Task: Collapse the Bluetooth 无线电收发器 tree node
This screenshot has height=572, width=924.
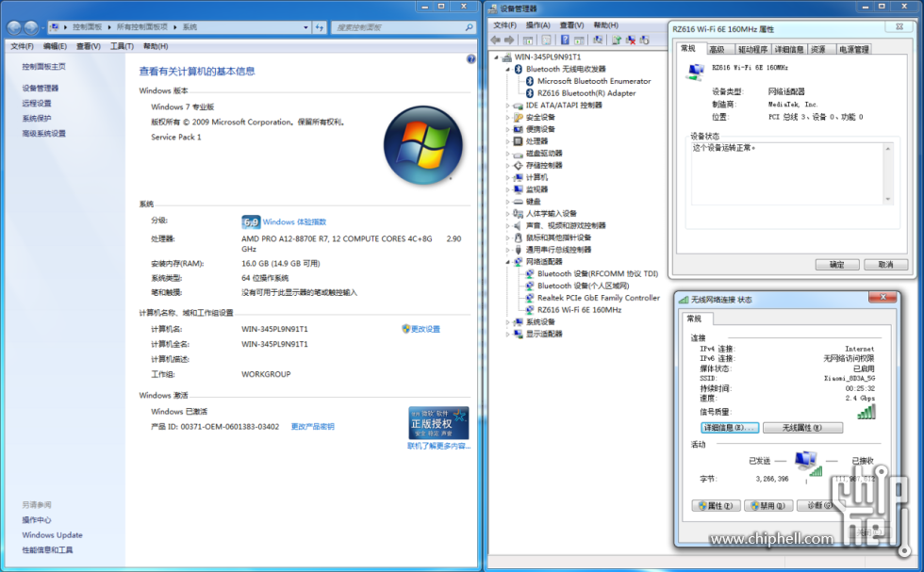Action: click(507, 70)
